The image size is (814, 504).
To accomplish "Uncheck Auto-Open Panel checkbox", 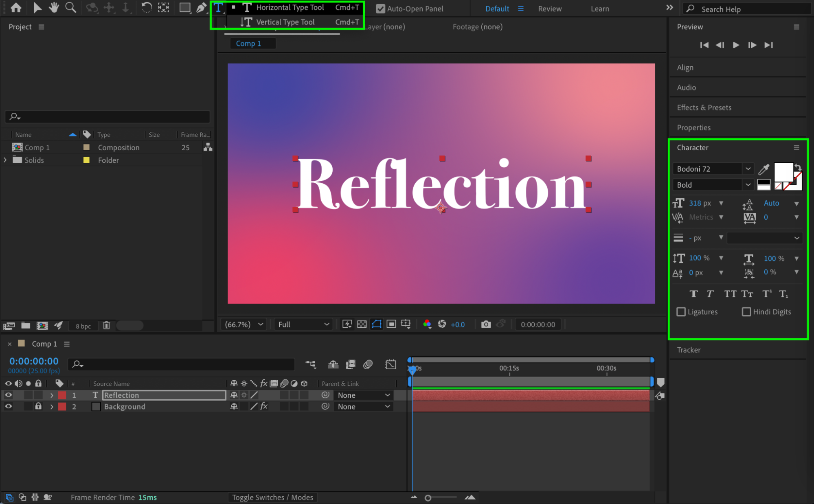I will tap(380, 9).
